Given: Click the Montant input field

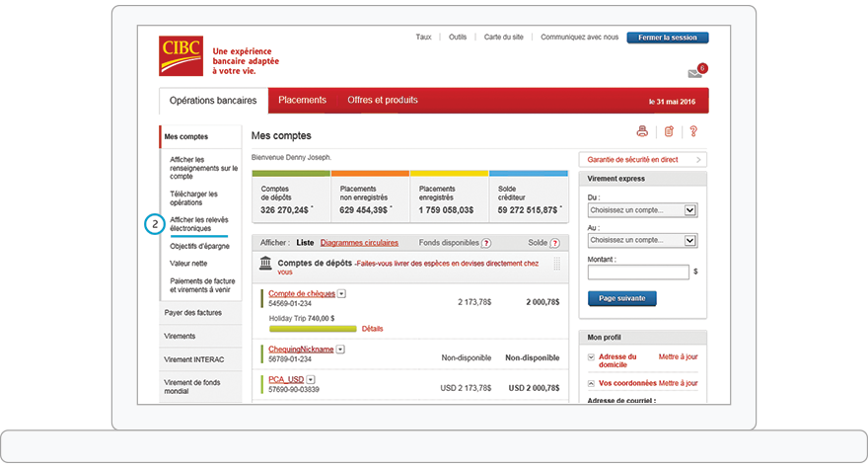Looking at the screenshot, I should pyautogui.click(x=637, y=272).
